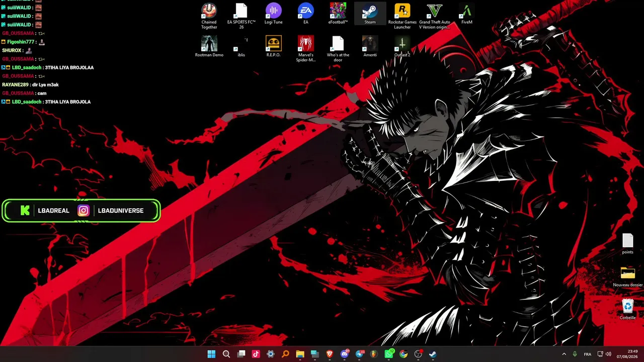Open taskbar Search
Viewport: 644px width, 362px height.
click(226, 354)
